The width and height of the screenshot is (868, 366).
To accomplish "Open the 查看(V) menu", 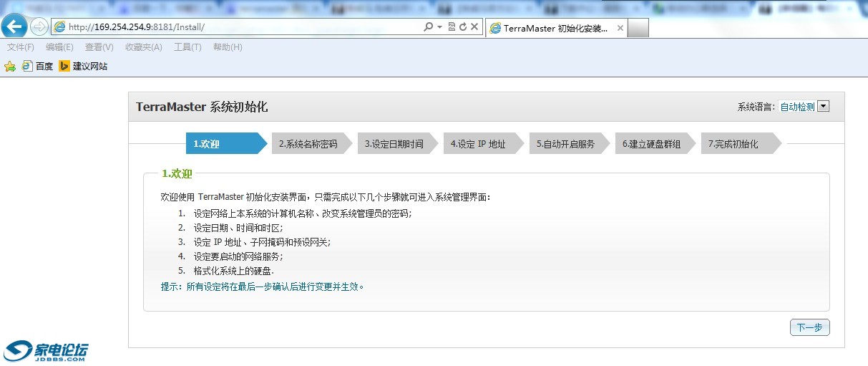I will (x=99, y=47).
